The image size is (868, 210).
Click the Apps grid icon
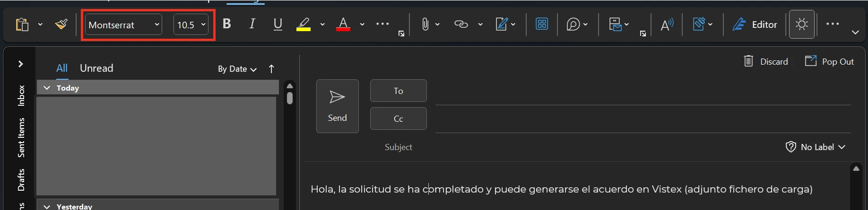coord(542,24)
